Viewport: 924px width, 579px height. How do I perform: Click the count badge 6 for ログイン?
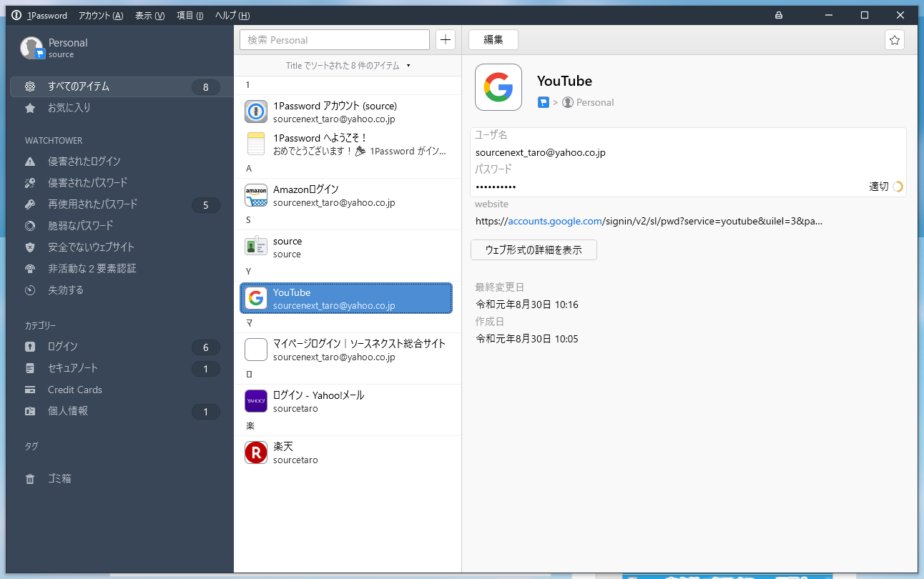(206, 347)
